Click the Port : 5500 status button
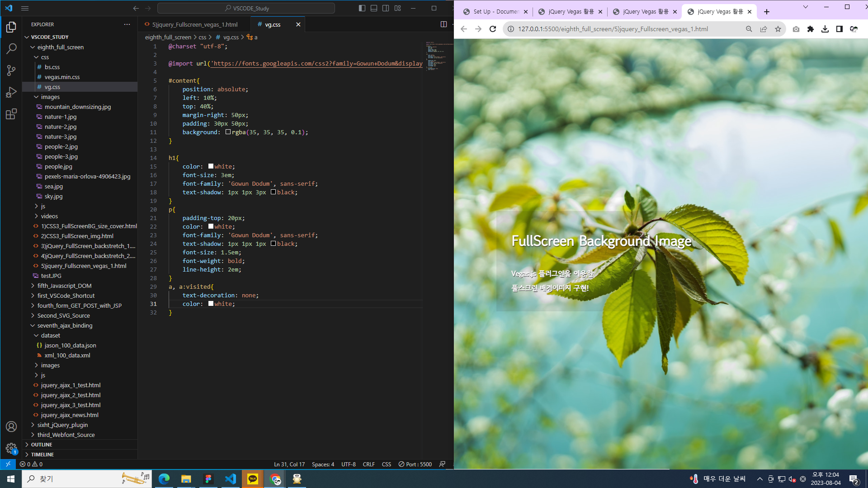The height and width of the screenshot is (488, 868). [x=415, y=464]
